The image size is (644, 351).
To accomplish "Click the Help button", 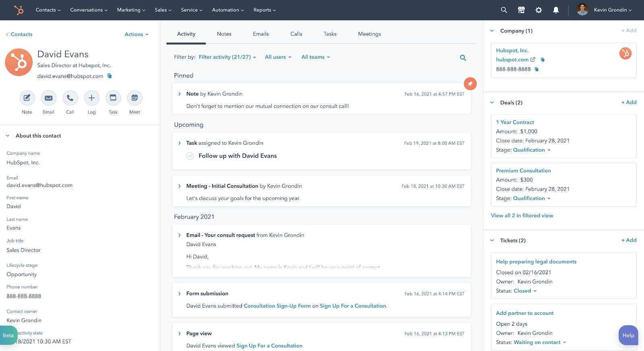I will tap(628, 335).
